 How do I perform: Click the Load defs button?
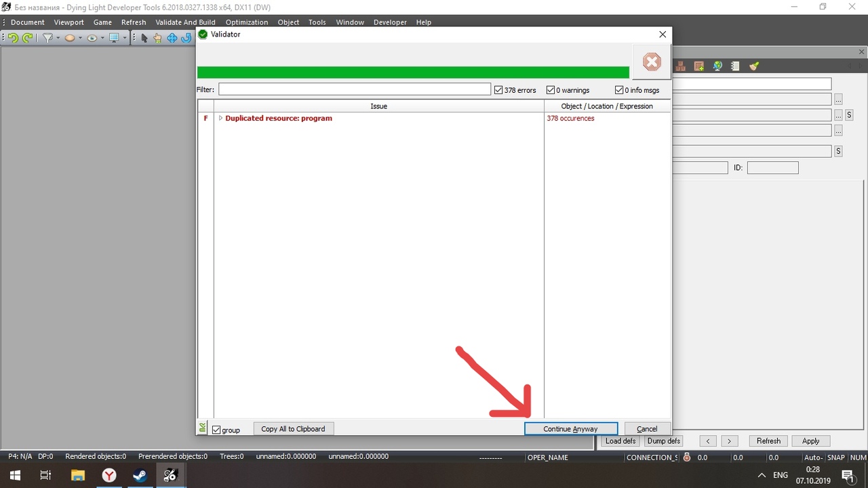click(x=620, y=441)
